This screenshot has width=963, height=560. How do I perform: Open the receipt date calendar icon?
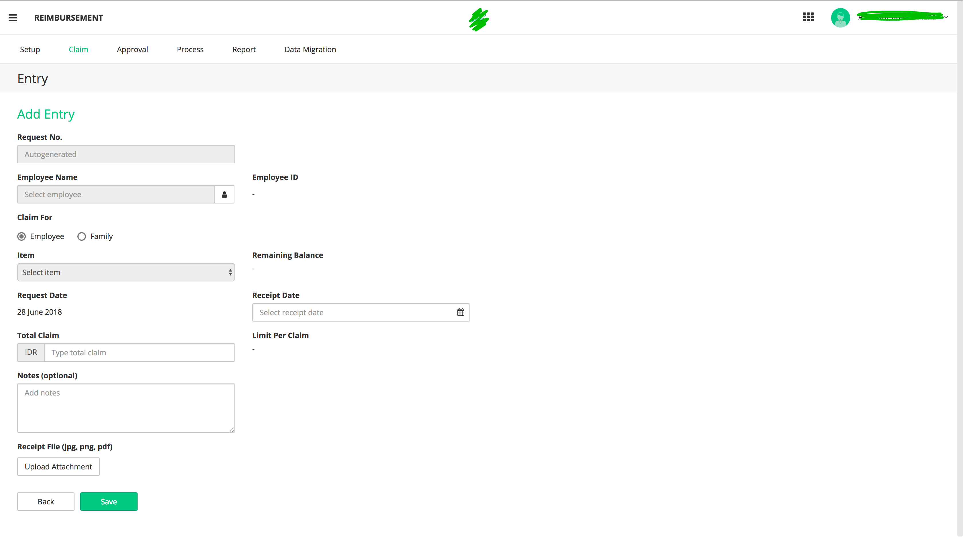(x=461, y=312)
